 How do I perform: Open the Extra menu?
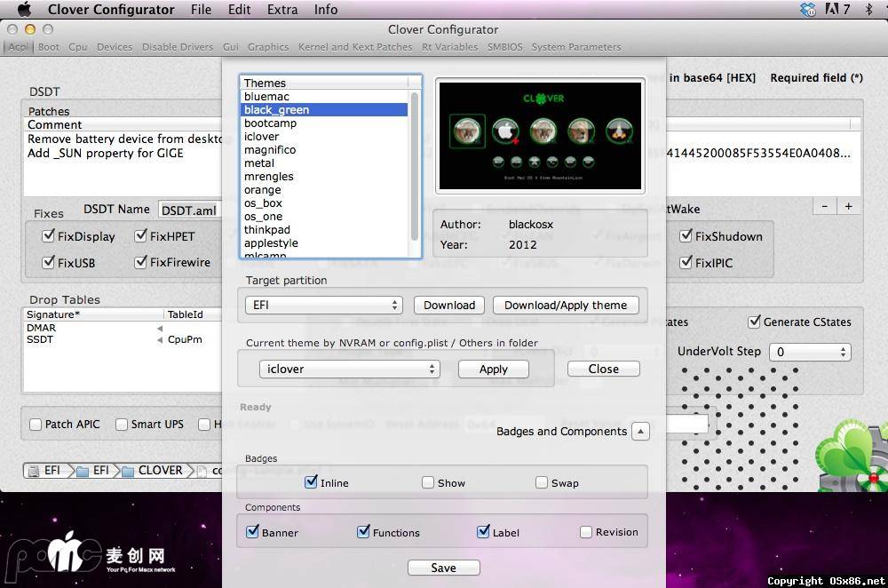click(x=281, y=10)
